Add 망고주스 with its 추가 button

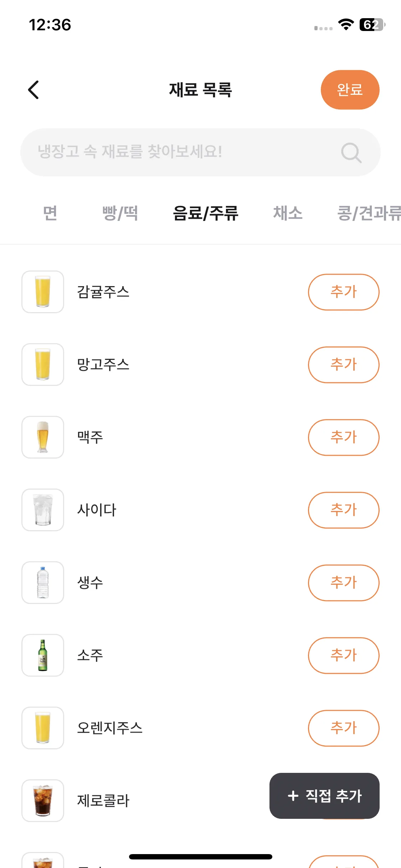[344, 365]
